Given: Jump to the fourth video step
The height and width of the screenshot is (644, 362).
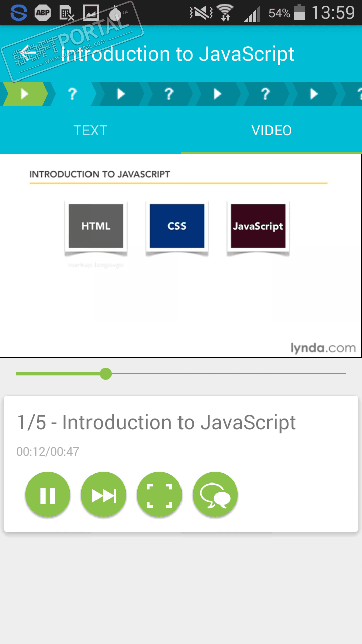Looking at the screenshot, I should [314, 94].
